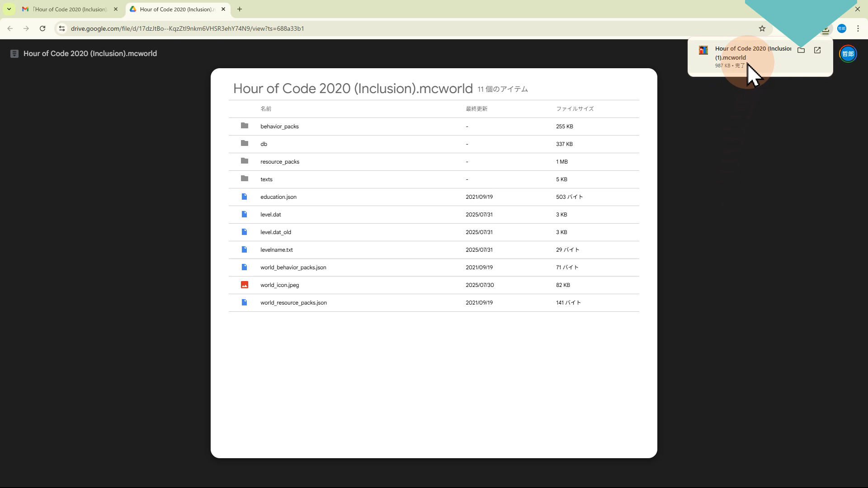Click the level.dat file entry
The image size is (868, 488).
pos(270,215)
